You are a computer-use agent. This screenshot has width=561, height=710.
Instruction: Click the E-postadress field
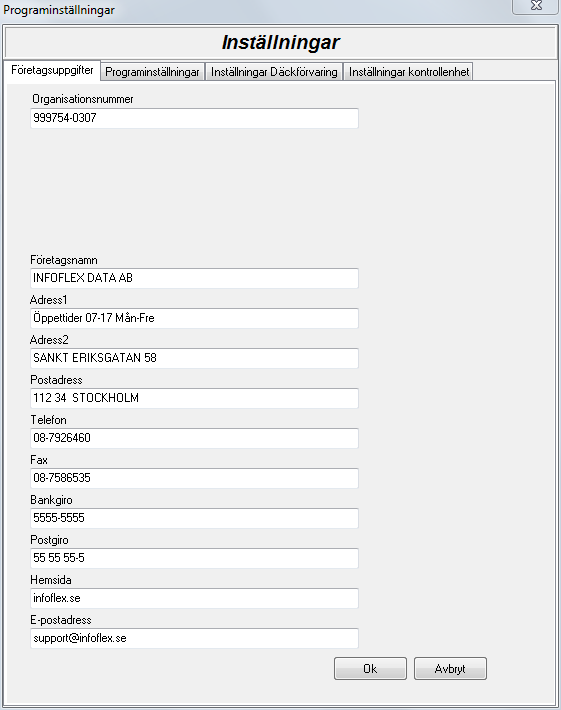point(194,638)
